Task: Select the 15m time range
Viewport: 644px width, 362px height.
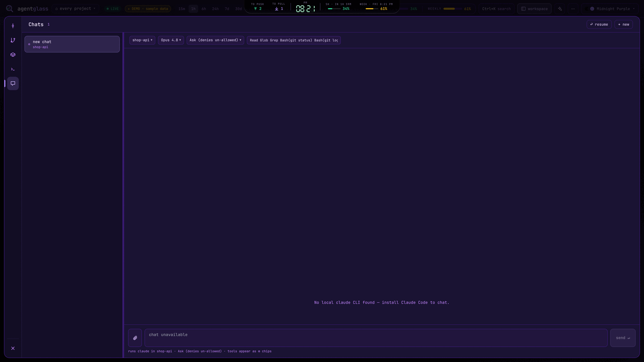Action: (182, 9)
